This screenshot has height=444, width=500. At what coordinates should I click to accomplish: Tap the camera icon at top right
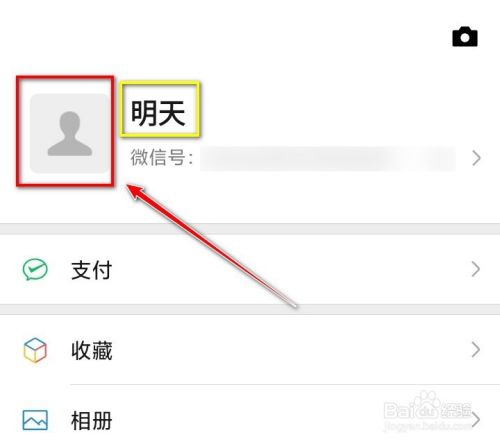pos(465,36)
